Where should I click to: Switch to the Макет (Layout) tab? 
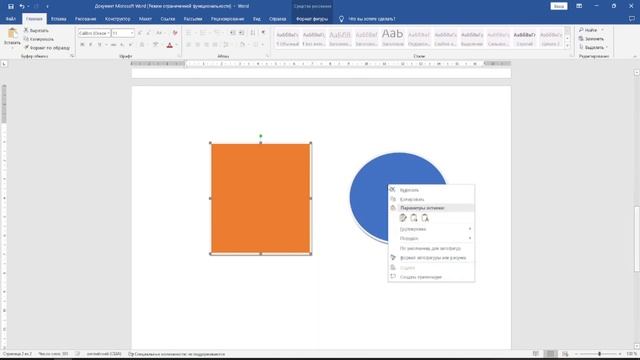point(145,19)
